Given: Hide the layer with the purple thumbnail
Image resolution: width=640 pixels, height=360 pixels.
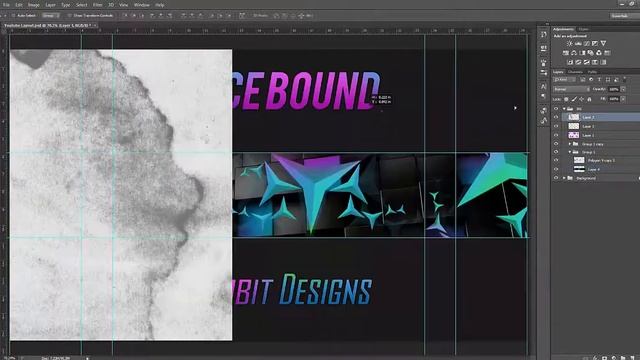Looking at the screenshot, I should [x=556, y=135].
